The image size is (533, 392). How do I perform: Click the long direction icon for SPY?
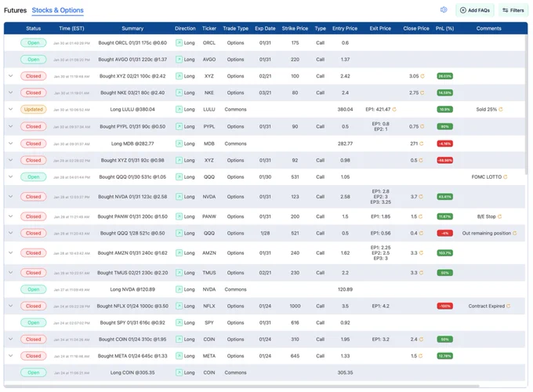(x=179, y=323)
